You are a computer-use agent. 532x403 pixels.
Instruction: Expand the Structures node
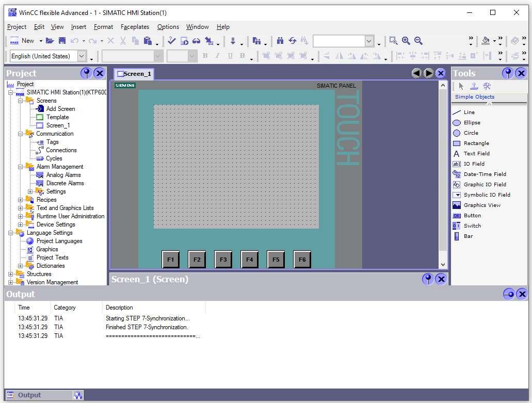(10, 274)
